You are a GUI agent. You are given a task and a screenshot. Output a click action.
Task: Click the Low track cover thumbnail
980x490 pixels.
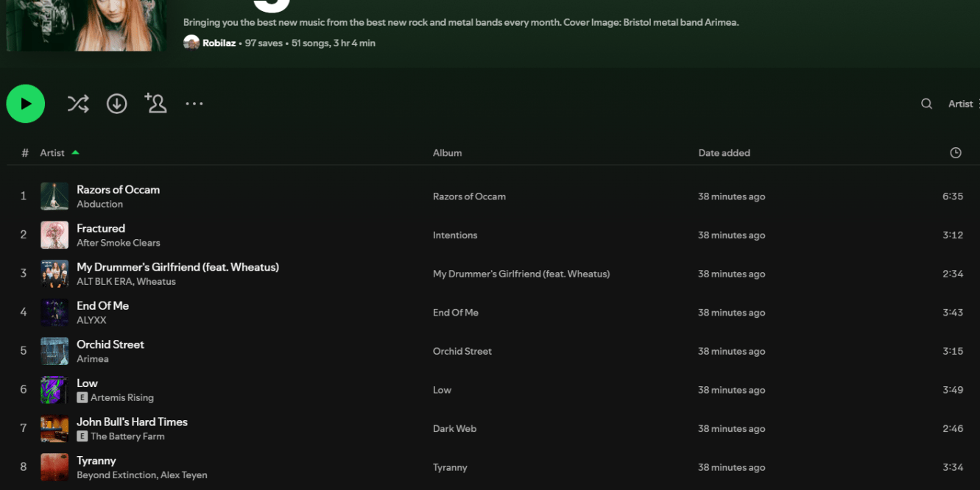[54, 390]
